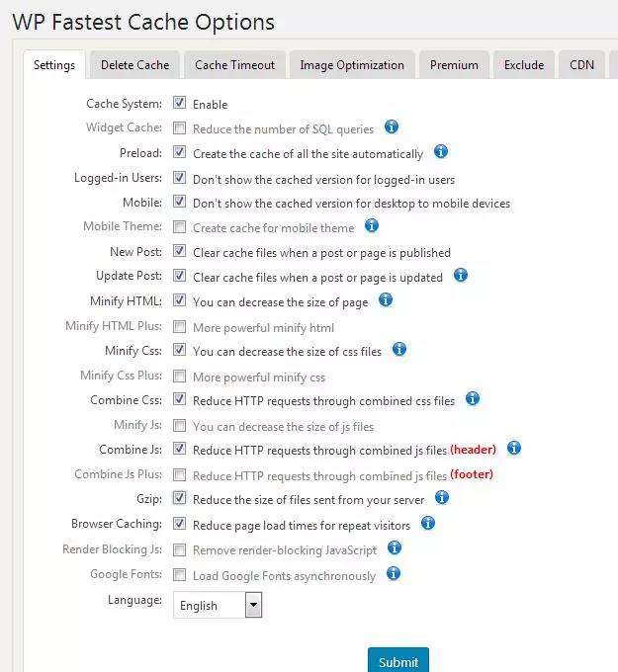Enable Widget Cache checkbox
This screenshot has height=672, width=618.
(x=179, y=127)
